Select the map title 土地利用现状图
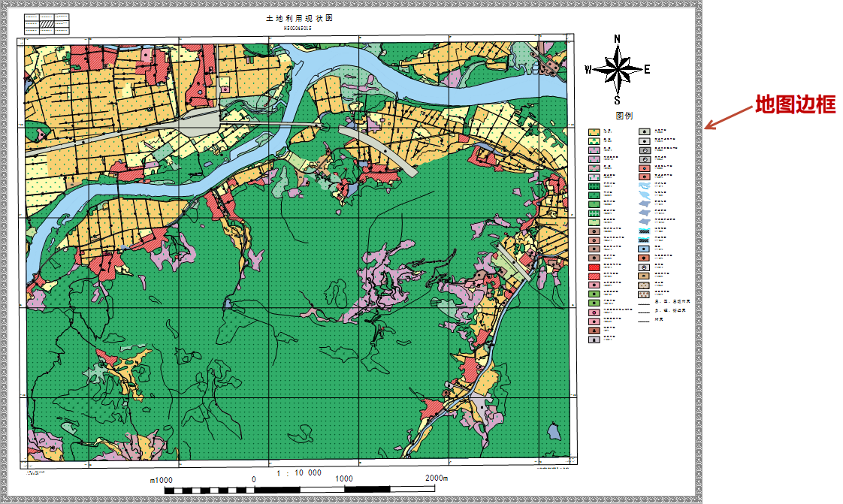Image resolution: width=843 pixels, height=504 pixels. 299,18
